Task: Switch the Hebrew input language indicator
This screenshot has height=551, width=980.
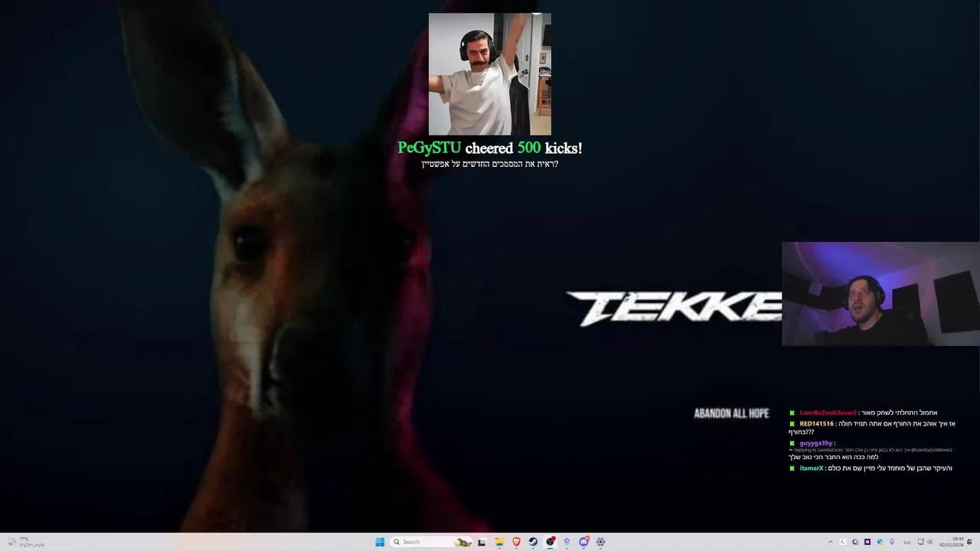Action: (906, 542)
